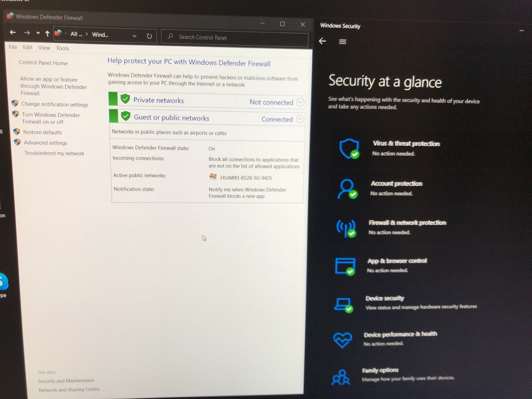Open the File menu
Screen dimensions: 532x399
pos(13,47)
